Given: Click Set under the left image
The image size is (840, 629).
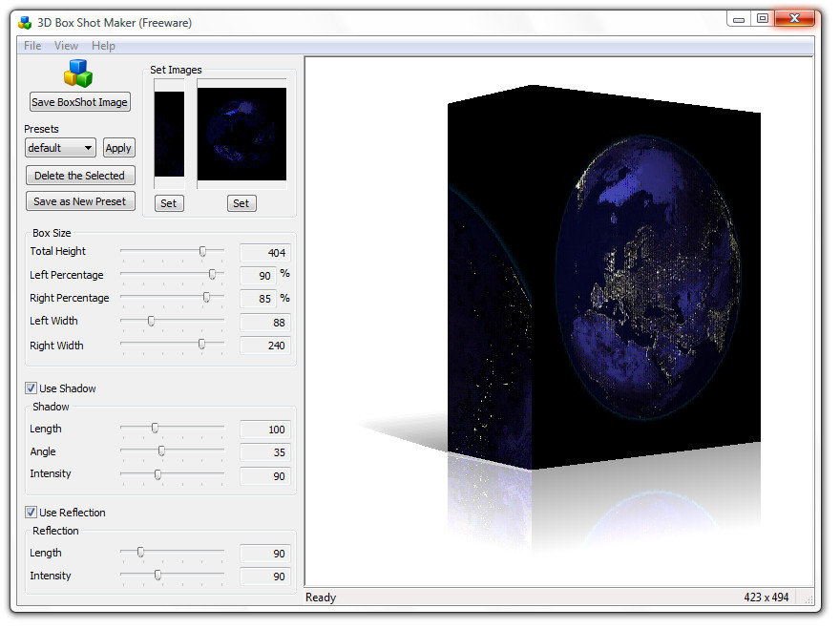Looking at the screenshot, I should click(169, 203).
